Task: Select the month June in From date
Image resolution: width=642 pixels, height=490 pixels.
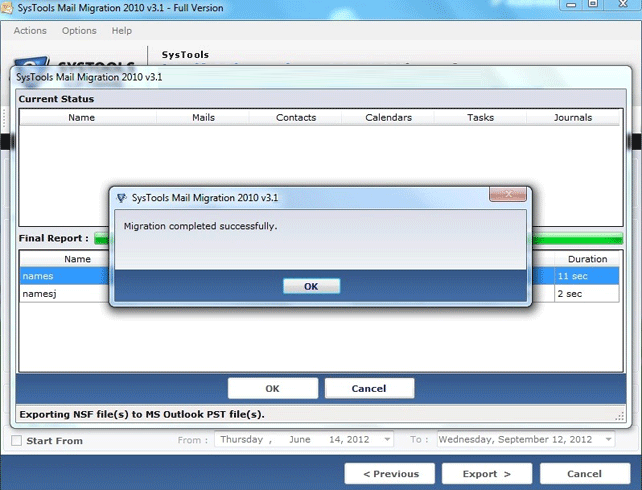Action: click(300, 439)
